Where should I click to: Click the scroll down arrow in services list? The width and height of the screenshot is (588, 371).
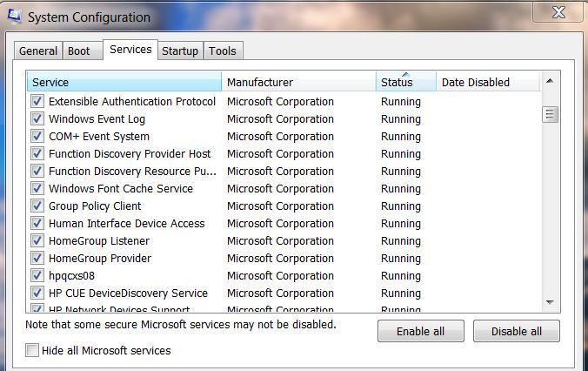click(x=550, y=301)
